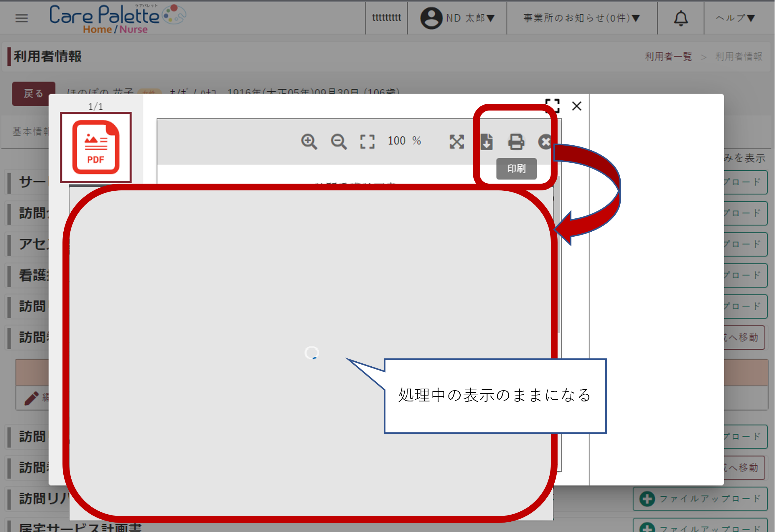Click the 利用者一覧 breadcrumb link
The image size is (778, 532).
[668, 57]
